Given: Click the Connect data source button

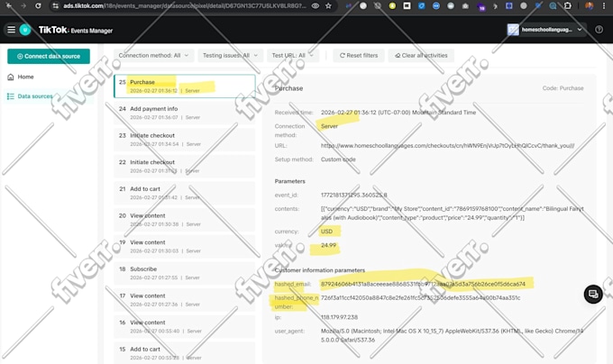Looking at the screenshot, I should coord(49,56).
